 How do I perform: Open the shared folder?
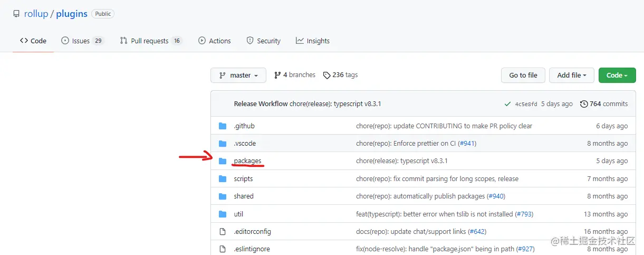(x=244, y=196)
